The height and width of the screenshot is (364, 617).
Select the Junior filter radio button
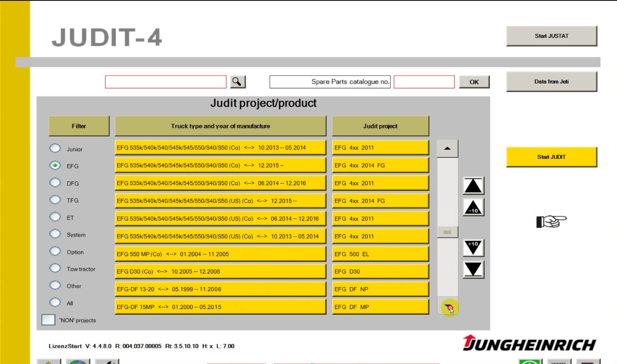click(55, 148)
